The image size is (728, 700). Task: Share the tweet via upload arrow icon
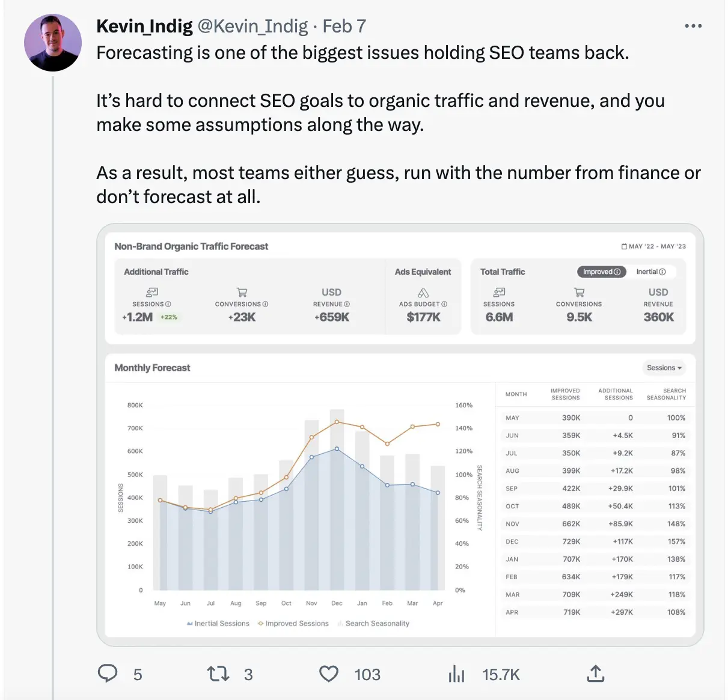tap(595, 674)
